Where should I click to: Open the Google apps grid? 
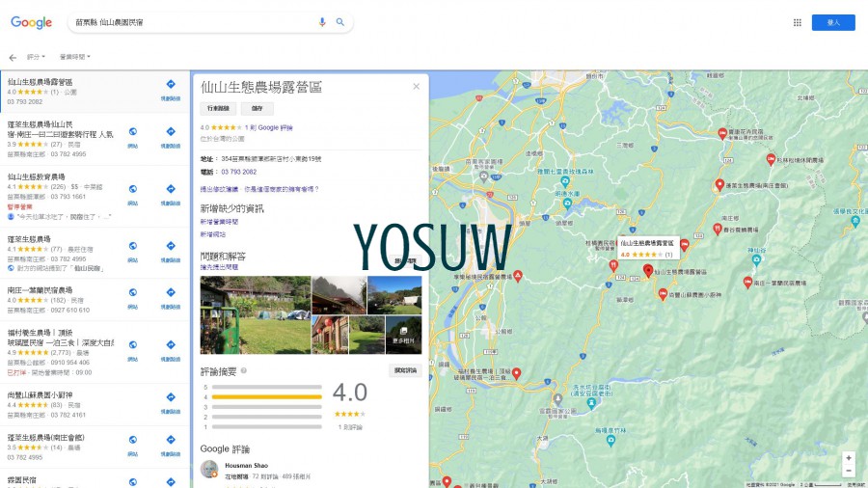[x=798, y=23]
